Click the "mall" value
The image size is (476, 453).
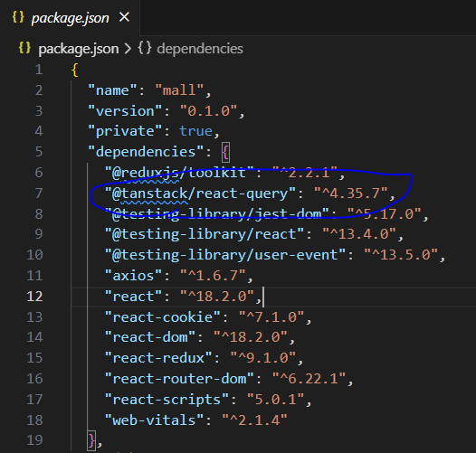(x=179, y=90)
